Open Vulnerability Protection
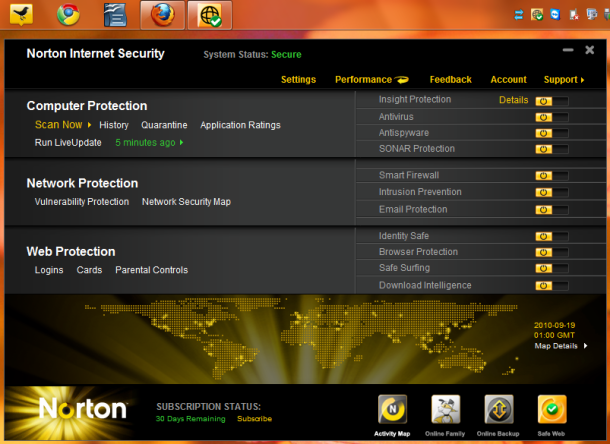The height and width of the screenshot is (444, 610). pos(82,202)
